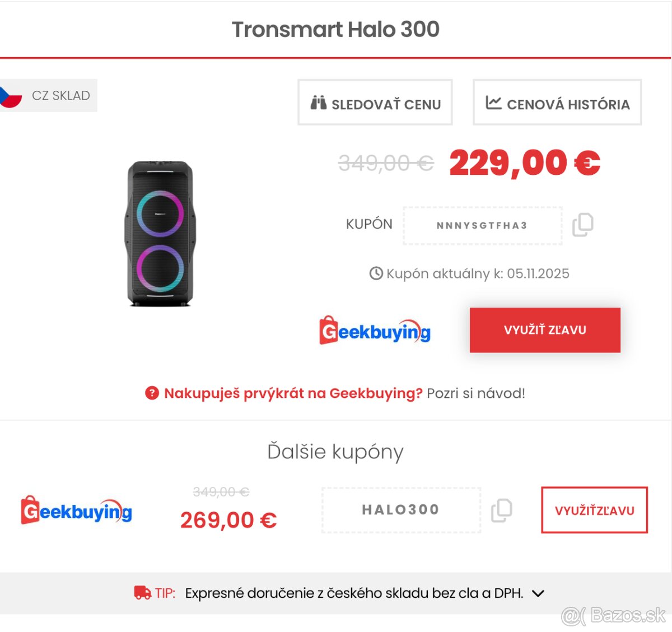
Task: Select the NNNYSGTFHA3 coupon code field
Action: click(482, 225)
